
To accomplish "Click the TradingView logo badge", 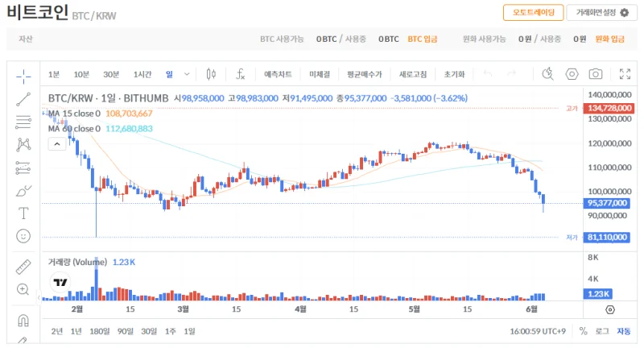I will pyautogui.click(x=60, y=282).
